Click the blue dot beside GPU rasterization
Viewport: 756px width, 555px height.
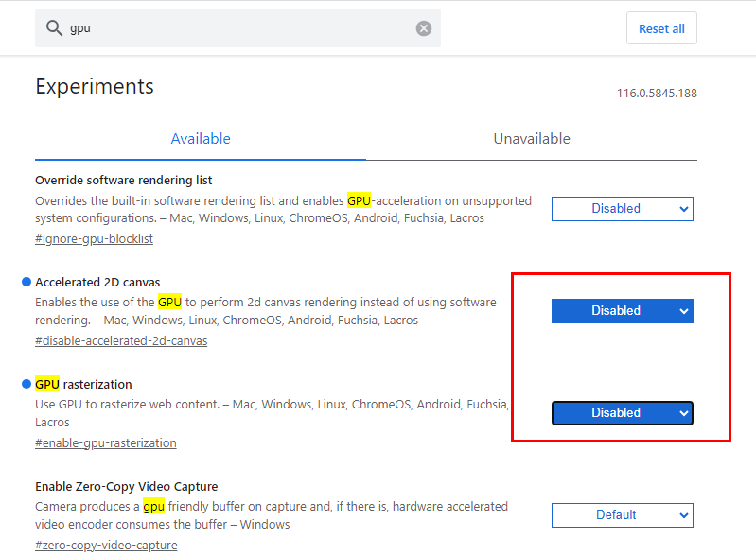point(26,384)
